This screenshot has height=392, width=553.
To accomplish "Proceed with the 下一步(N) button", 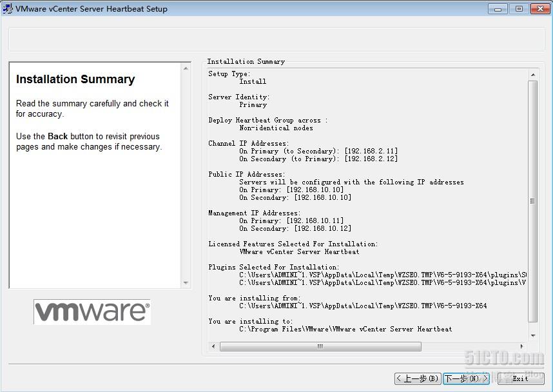I will tap(466, 378).
